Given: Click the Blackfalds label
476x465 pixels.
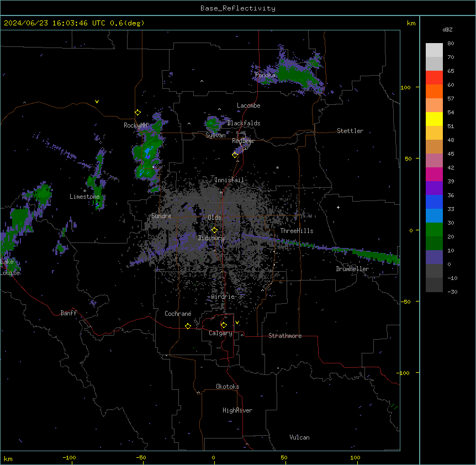Looking at the screenshot, I should pyautogui.click(x=244, y=123).
